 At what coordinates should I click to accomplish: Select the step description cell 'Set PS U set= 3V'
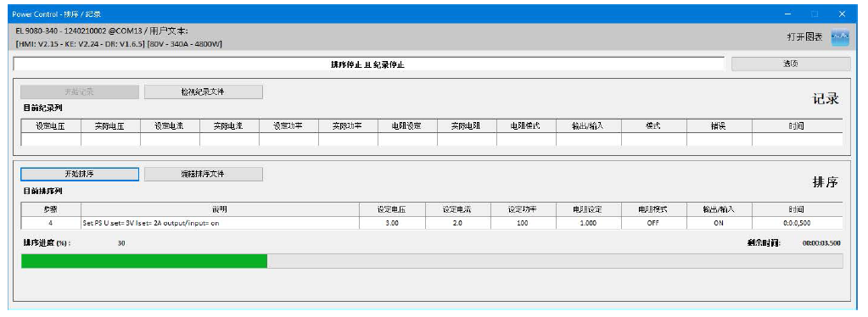[220, 223]
